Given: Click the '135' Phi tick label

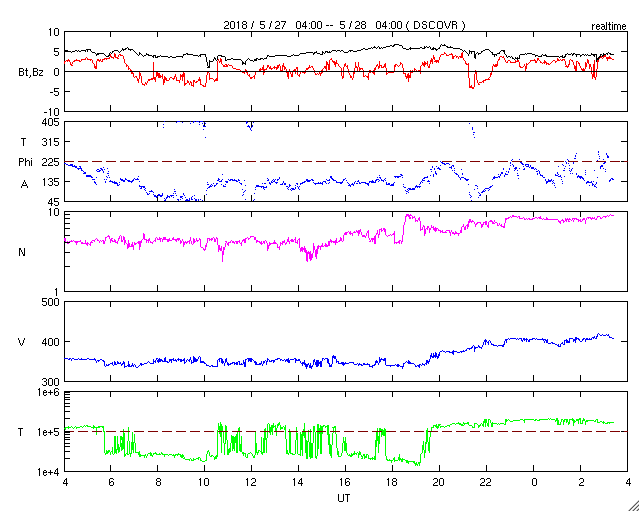Looking at the screenshot, I should point(51,182).
